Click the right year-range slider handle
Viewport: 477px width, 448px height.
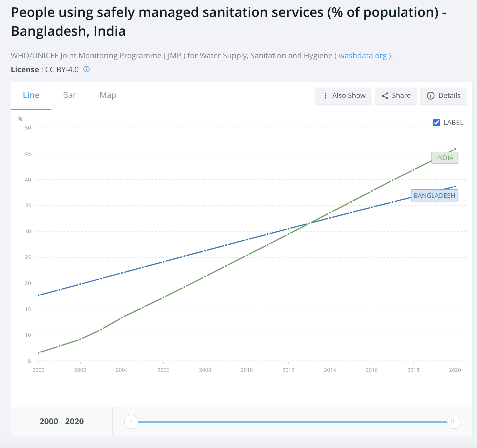click(454, 422)
